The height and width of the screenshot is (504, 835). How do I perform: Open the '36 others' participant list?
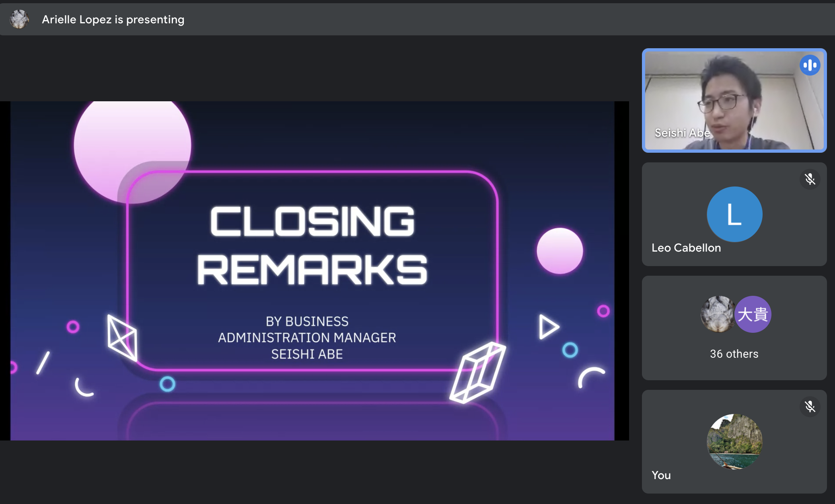734,354
